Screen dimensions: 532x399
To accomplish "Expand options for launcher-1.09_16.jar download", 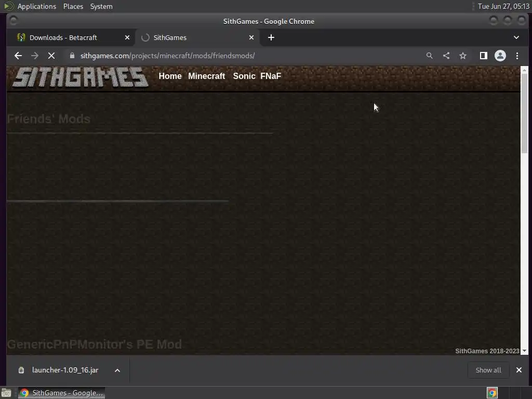I will 117,370.
